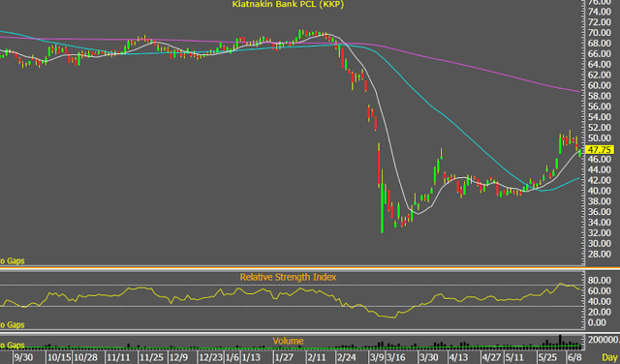
Task: Click the 1/27 date label on time axis
Action: [284, 357]
